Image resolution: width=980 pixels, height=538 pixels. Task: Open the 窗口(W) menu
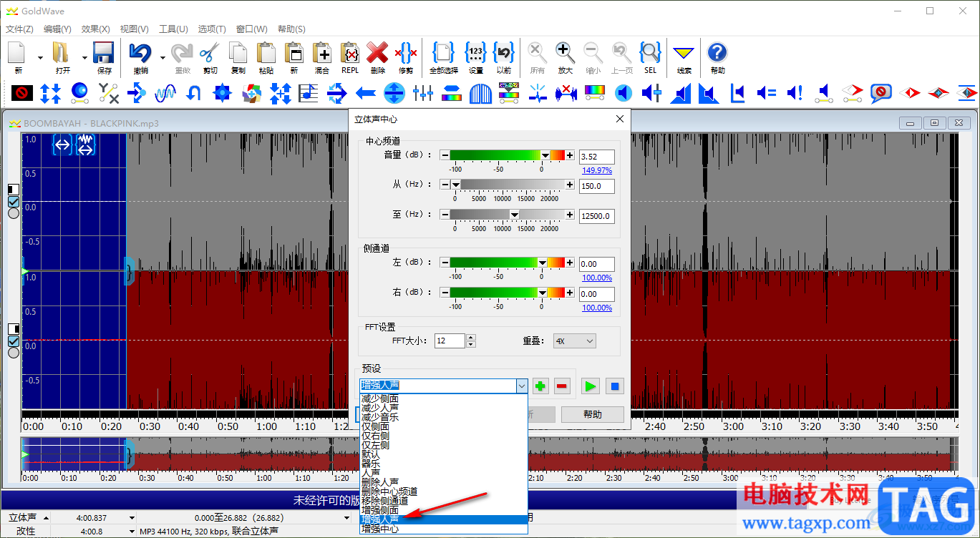pyautogui.click(x=251, y=29)
